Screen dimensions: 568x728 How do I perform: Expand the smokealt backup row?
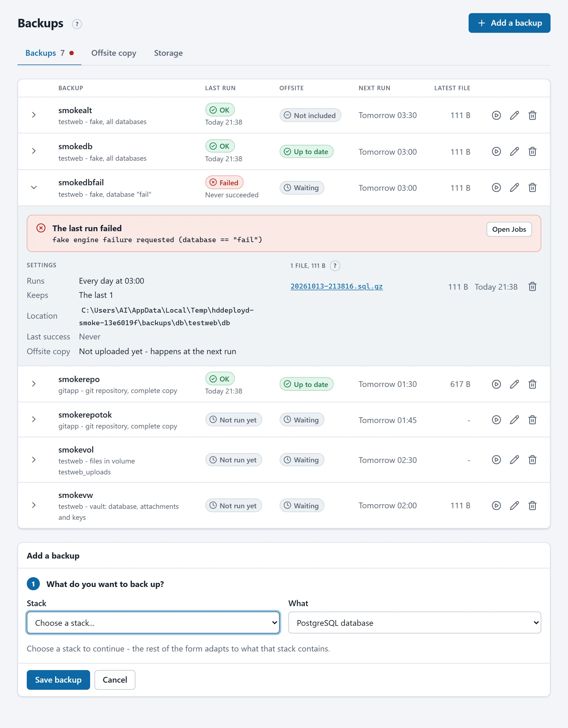(x=34, y=115)
